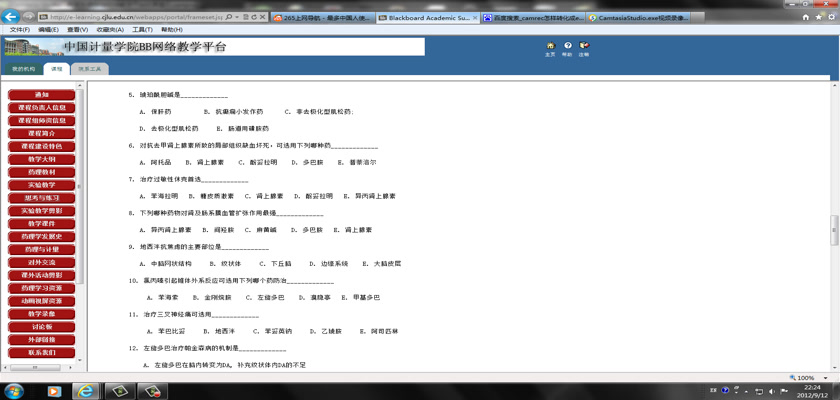Image resolution: width=840 pixels, height=400 pixels.
Task: Open 外部链接 in the sidebar
Action: click(41, 340)
